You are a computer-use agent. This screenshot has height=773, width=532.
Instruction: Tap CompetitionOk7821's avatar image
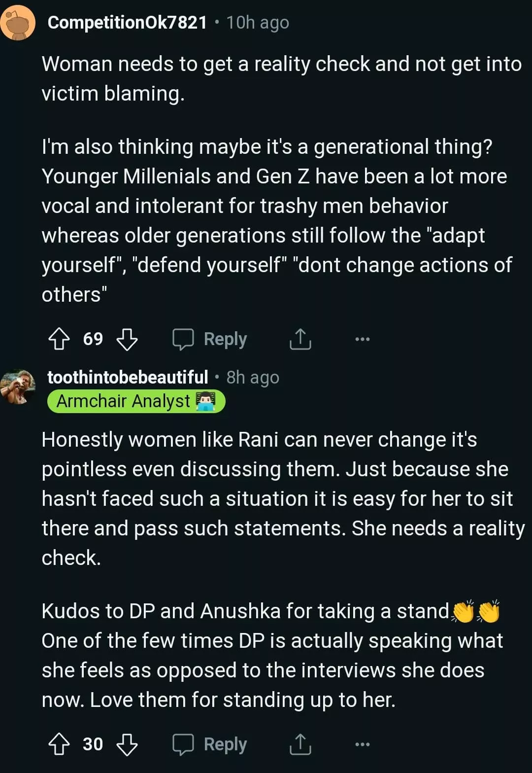click(x=18, y=24)
